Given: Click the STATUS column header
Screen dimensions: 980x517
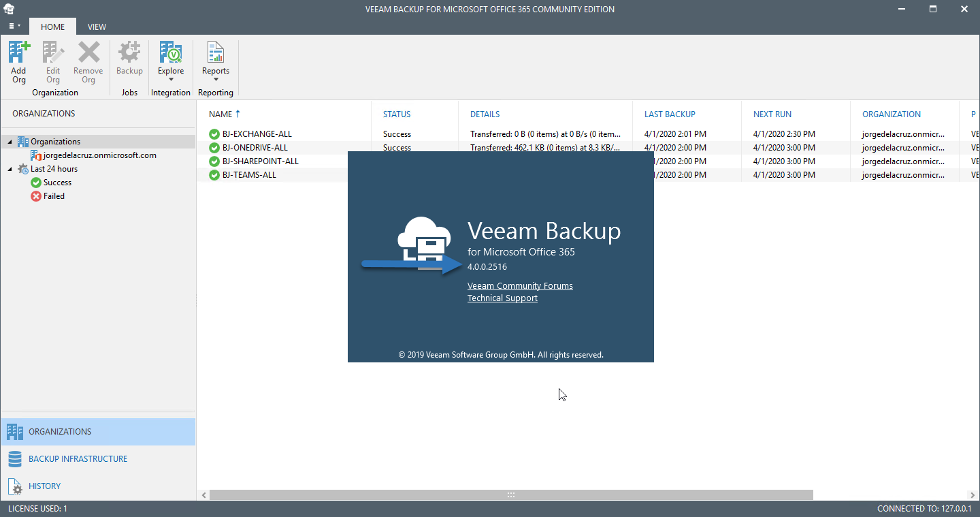Looking at the screenshot, I should (397, 114).
